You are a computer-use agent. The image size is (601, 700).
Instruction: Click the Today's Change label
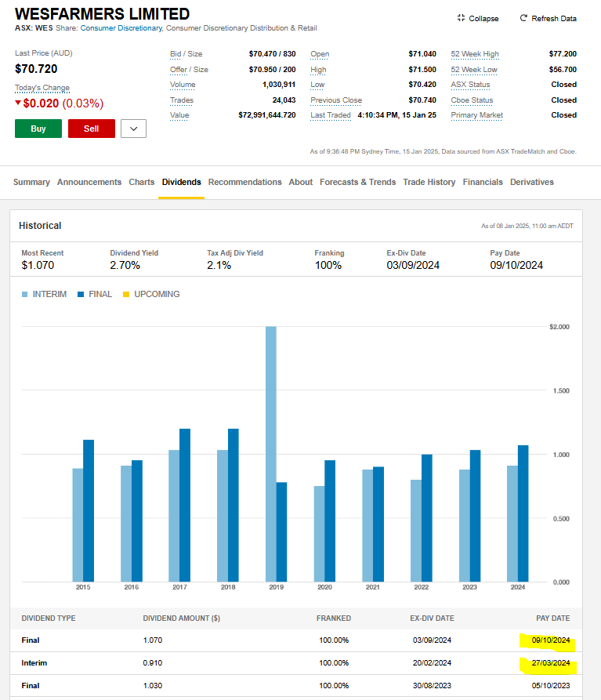click(x=42, y=88)
